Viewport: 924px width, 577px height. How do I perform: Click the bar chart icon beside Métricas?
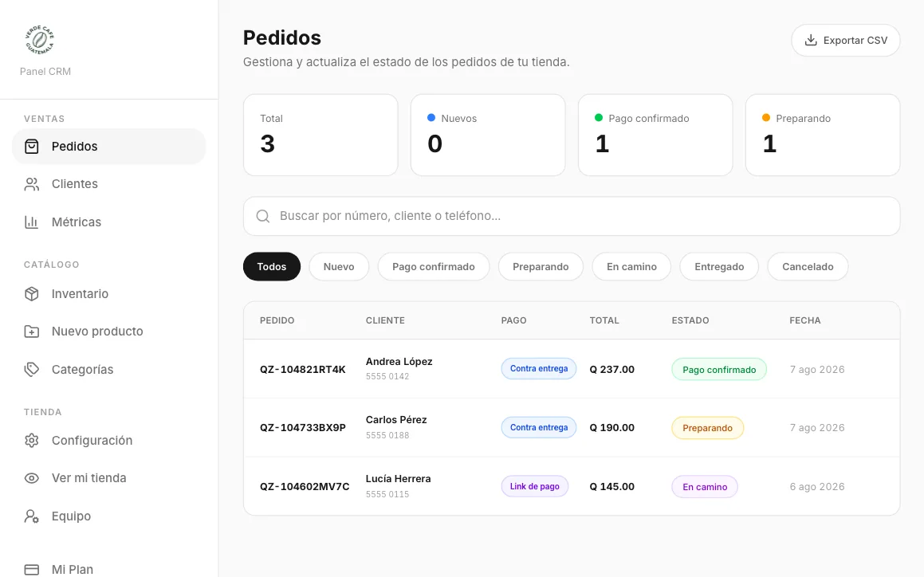(32, 222)
